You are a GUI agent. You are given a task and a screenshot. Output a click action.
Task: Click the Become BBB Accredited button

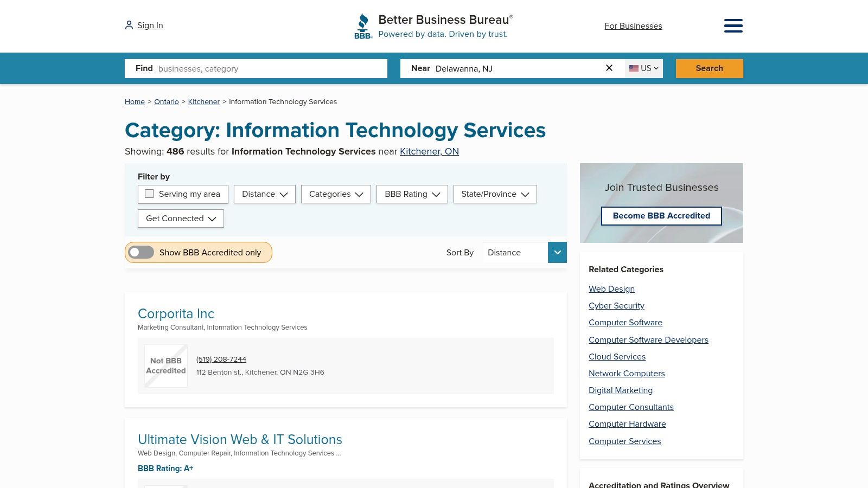tap(661, 216)
